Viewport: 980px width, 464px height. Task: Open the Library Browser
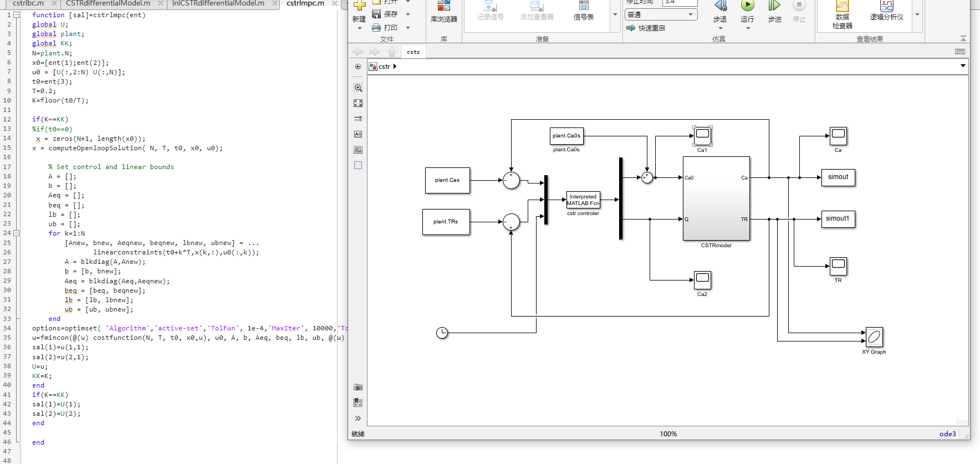pyautogui.click(x=443, y=11)
